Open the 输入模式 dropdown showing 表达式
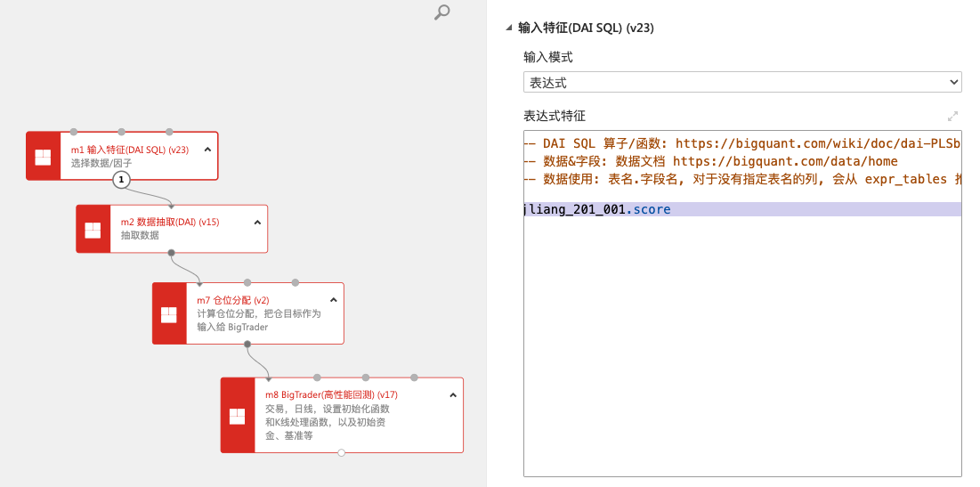The image size is (980, 487). (x=741, y=83)
